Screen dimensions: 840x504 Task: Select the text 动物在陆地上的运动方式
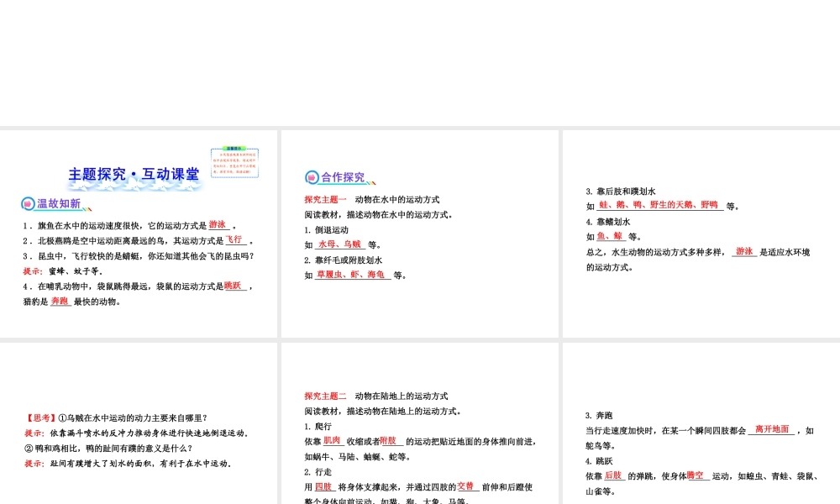(x=402, y=396)
